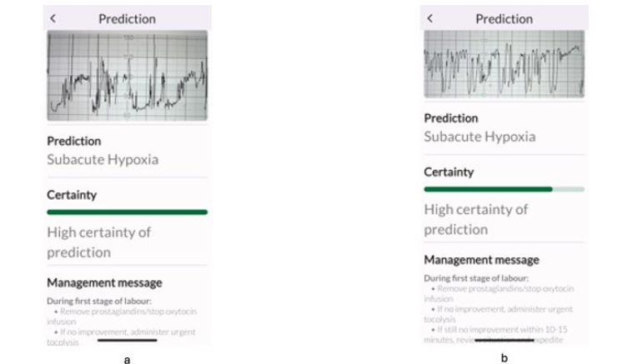This screenshot has width=637, height=364.
Task: Tap the remove prostaglandins bullet on screen a
Action: click(125, 312)
